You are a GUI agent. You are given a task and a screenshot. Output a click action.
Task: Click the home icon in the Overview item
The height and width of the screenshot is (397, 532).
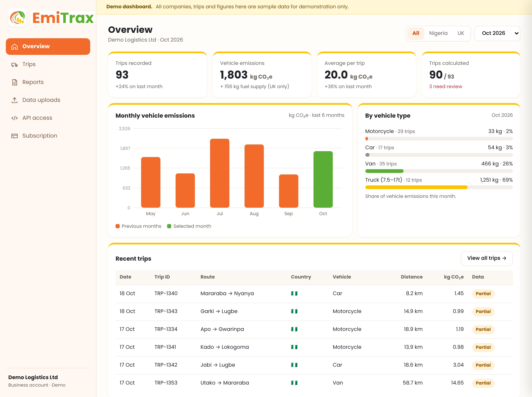point(14,47)
